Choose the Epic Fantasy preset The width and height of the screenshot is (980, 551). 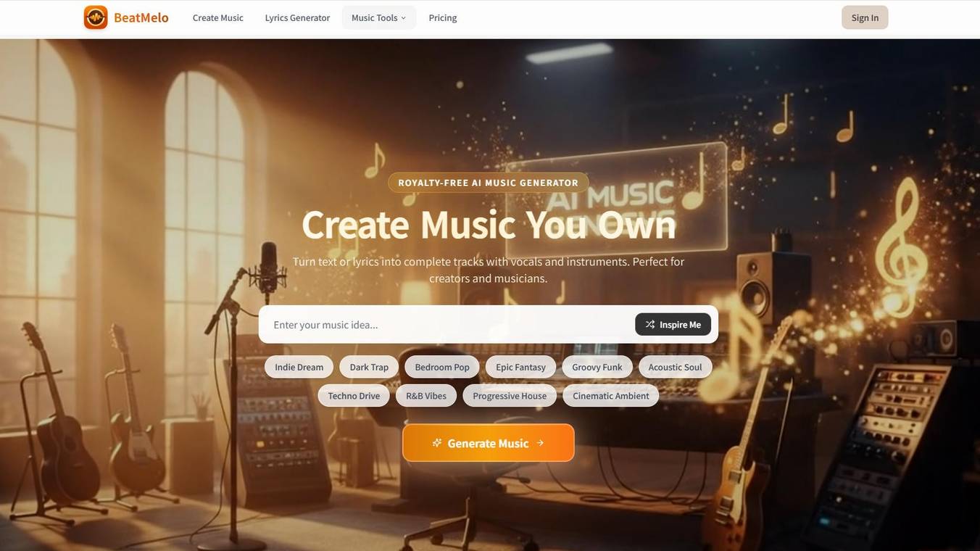(521, 367)
